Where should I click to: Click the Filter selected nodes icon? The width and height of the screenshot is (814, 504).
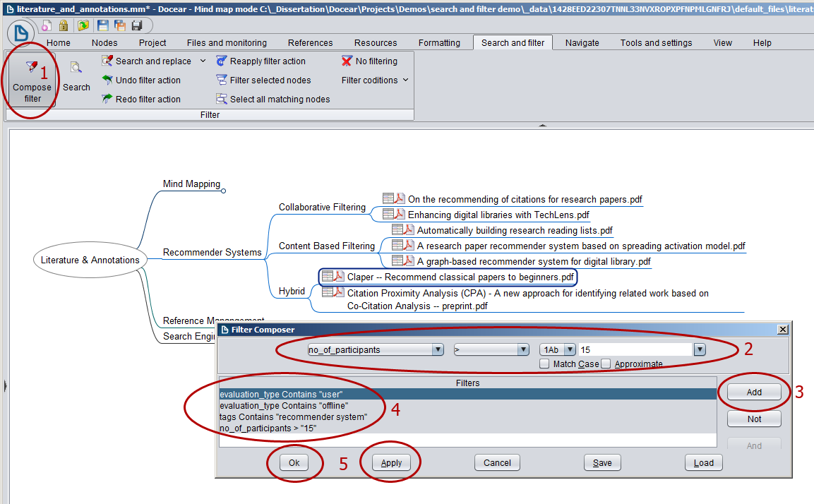(222, 80)
